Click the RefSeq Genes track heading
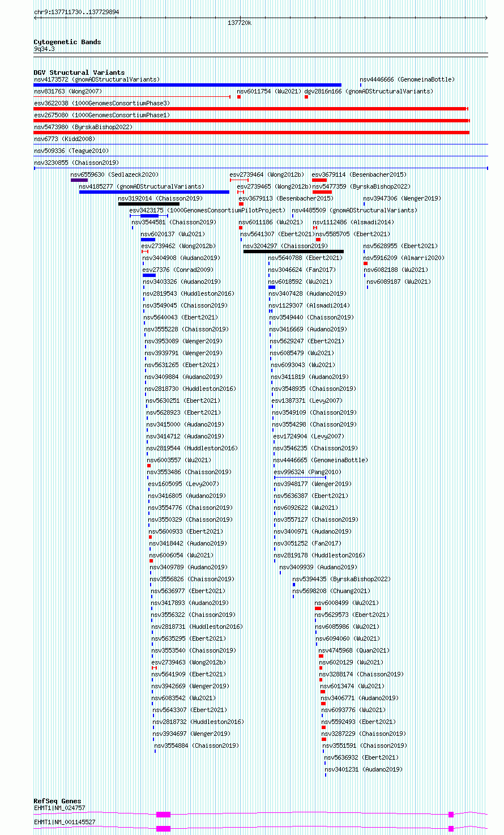Screen dimensions: 504x835 [57, 801]
